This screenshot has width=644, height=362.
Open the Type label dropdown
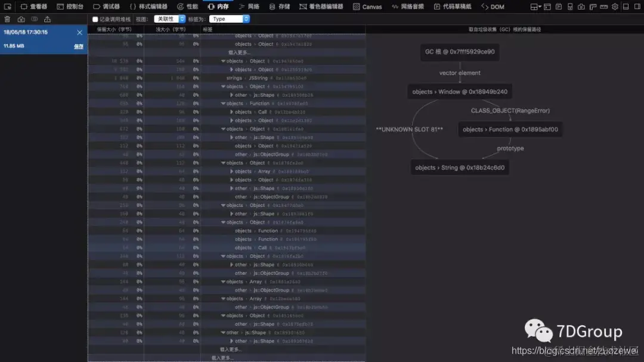point(229,19)
